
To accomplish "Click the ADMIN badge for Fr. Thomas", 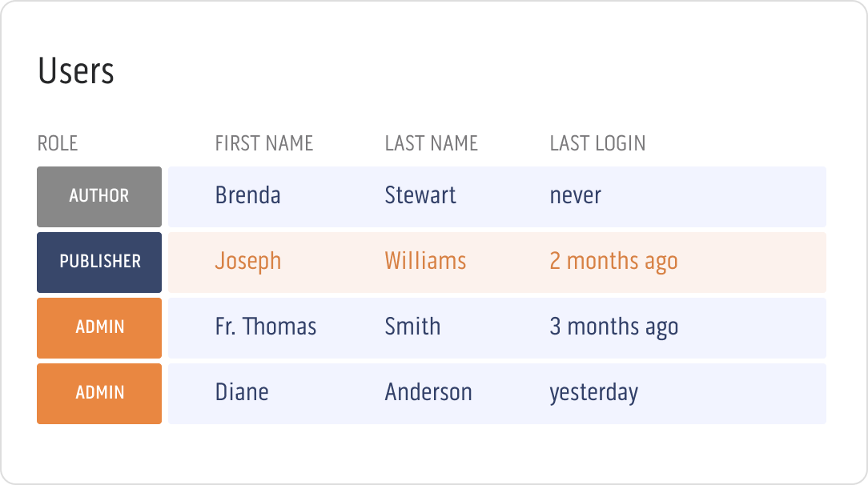I will coord(98,327).
